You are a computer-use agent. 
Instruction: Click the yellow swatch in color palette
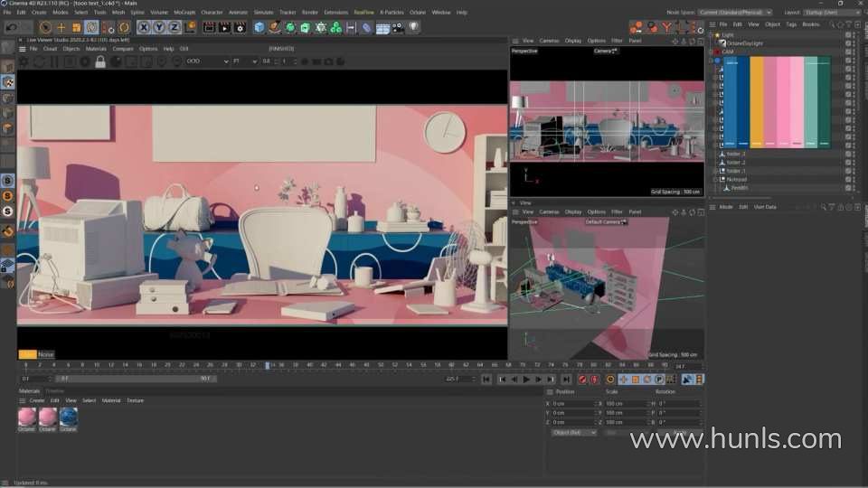coord(757,101)
